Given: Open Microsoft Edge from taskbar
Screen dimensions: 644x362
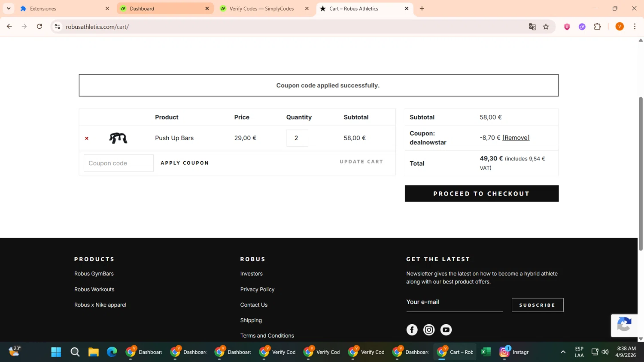Looking at the screenshot, I should coord(112,352).
